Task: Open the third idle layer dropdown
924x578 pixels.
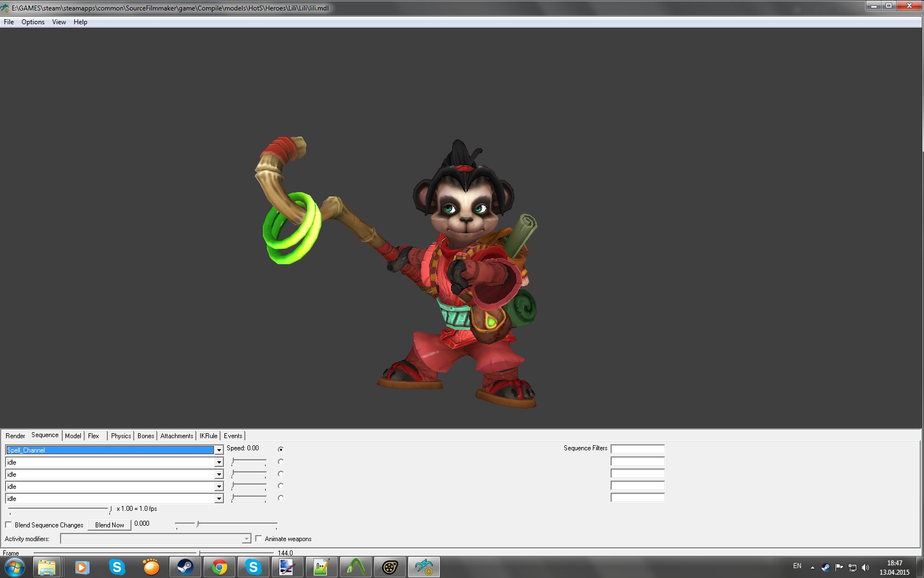Action: [x=219, y=487]
